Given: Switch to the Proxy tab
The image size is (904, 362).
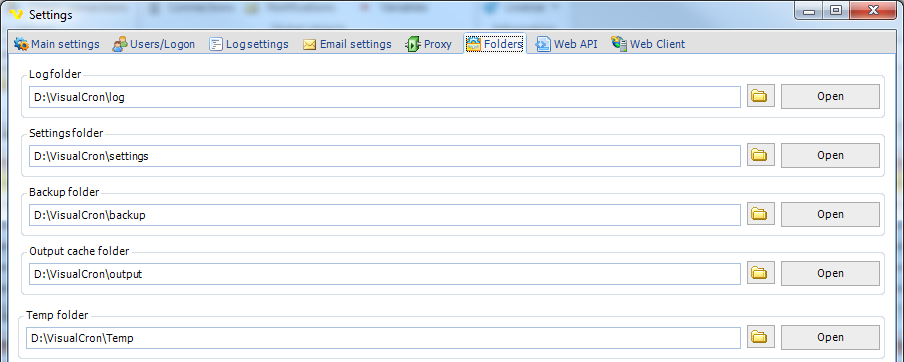Looking at the screenshot, I should click(430, 44).
